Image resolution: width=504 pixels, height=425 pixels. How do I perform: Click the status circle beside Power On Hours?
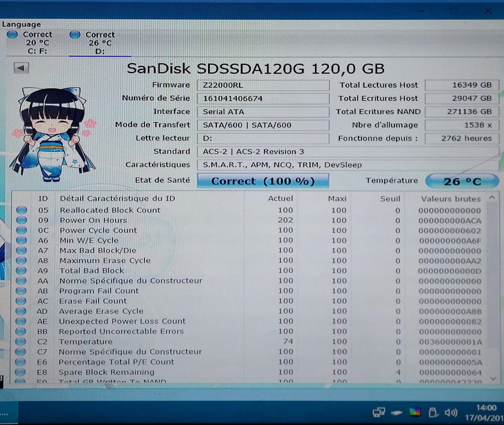point(21,221)
